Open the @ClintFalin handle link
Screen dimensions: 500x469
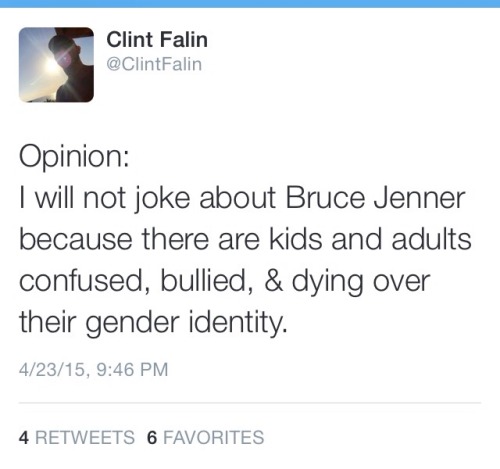(x=154, y=64)
